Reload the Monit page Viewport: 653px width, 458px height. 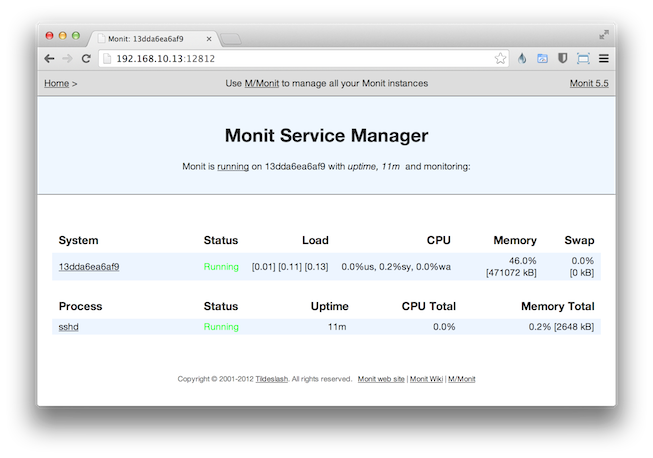[86, 59]
